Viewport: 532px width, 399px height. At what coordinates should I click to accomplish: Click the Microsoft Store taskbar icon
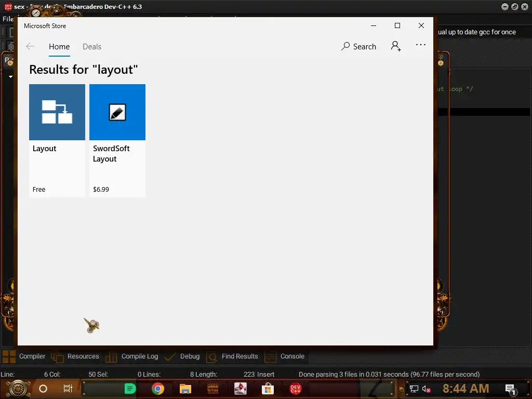point(268,389)
